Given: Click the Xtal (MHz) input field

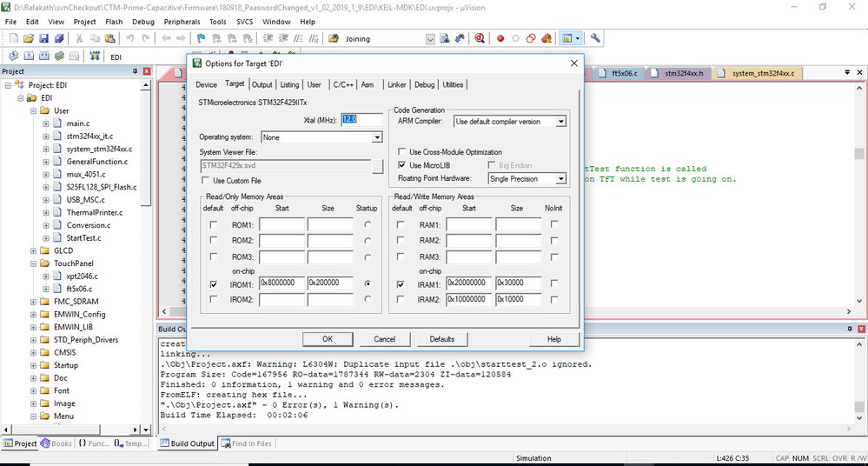Looking at the screenshot, I should point(361,119).
